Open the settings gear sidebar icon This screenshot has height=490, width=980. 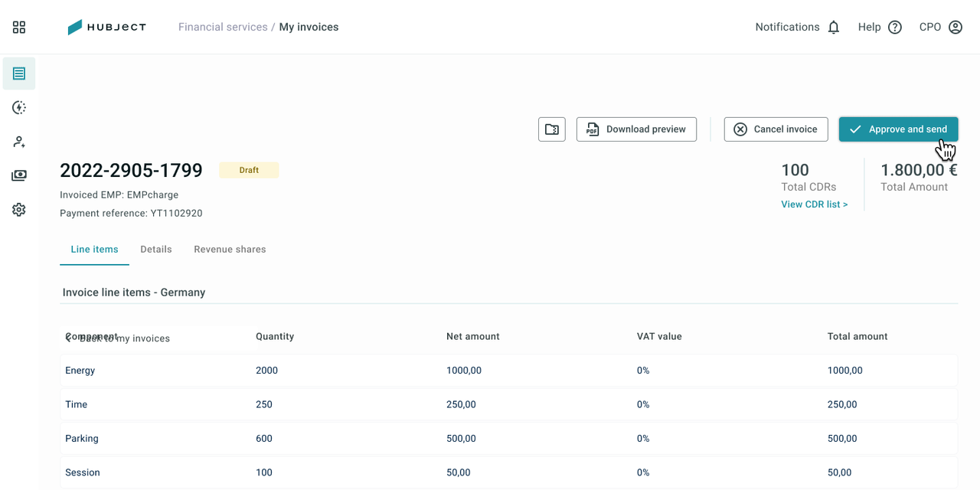(x=19, y=210)
